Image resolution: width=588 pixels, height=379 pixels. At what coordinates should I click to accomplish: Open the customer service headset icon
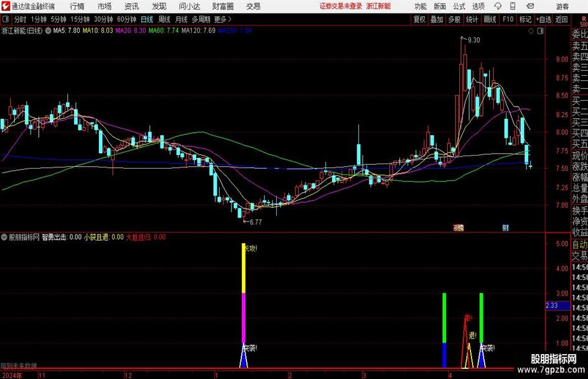(x=498, y=6)
